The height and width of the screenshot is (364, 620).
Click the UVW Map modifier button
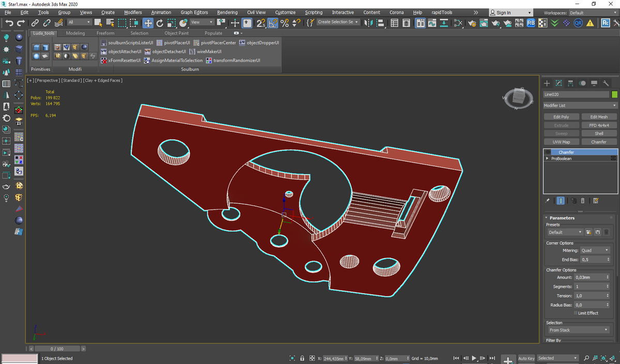point(561,142)
